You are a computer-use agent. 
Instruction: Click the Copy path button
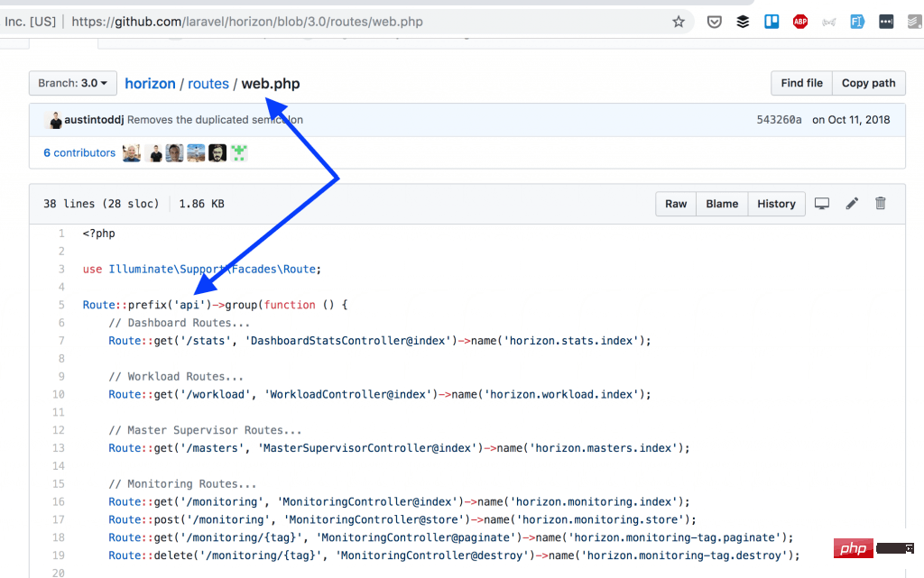(869, 83)
